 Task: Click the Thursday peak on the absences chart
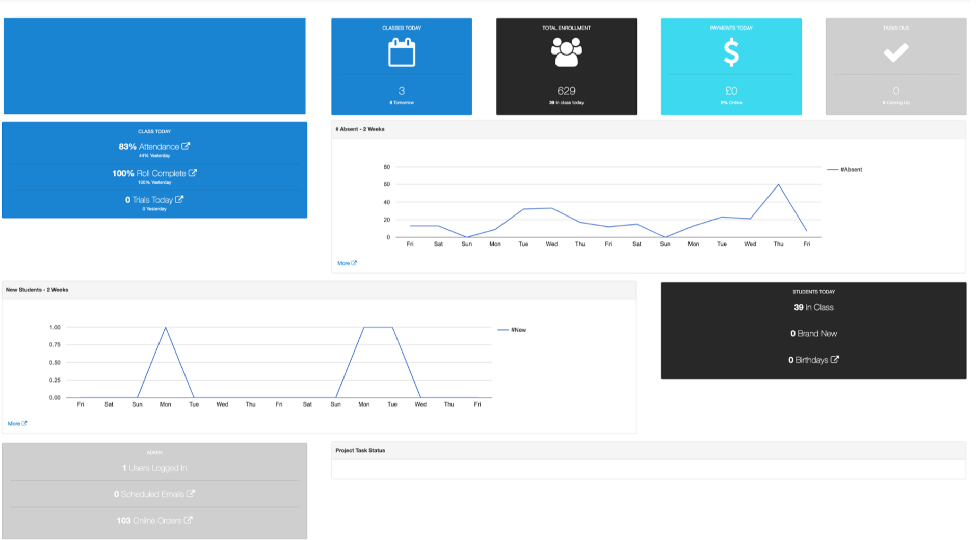pyautogui.click(x=778, y=184)
